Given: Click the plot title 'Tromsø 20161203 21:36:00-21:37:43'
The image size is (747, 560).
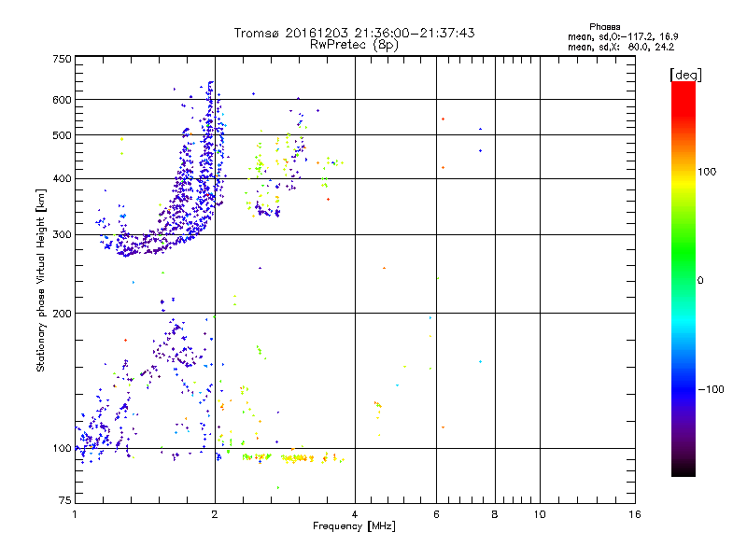Looking at the screenshot, I should point(354,33).
